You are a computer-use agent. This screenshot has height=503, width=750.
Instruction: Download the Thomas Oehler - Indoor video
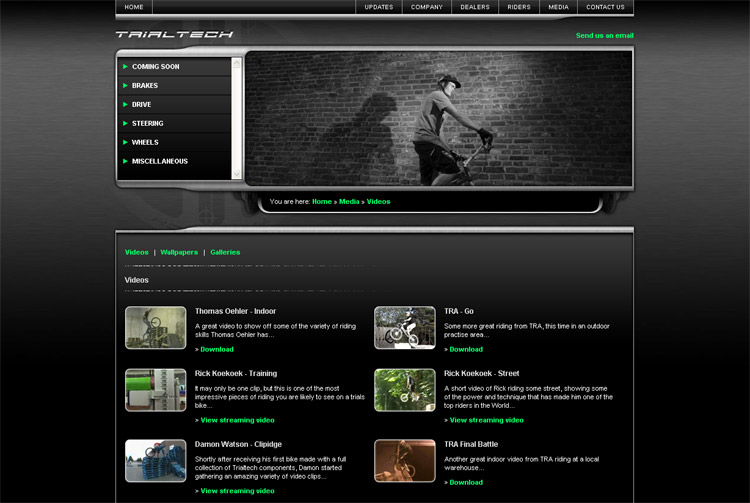pyautogui.click(x=217, y=350)
